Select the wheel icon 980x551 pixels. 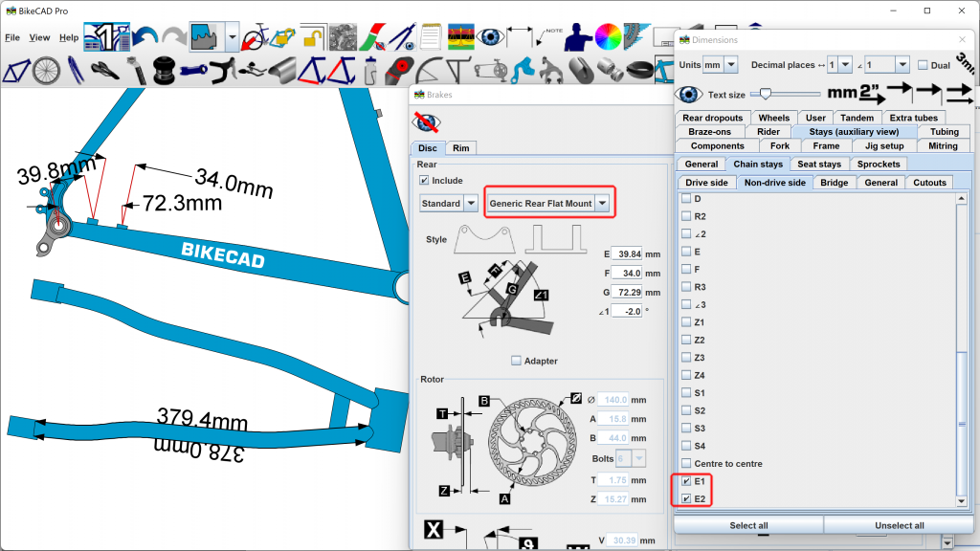pyautogui.click(x=46, y=71)
